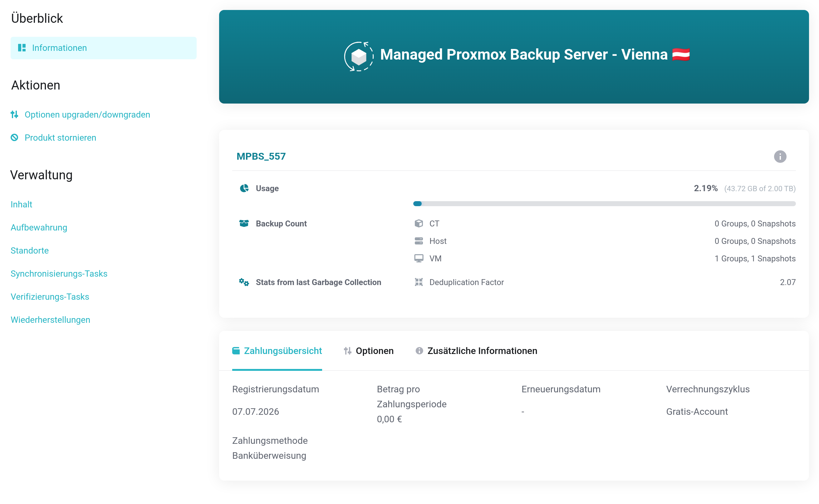
Task: Click the Stats from last Garbage Collection label
Action: 319,282
